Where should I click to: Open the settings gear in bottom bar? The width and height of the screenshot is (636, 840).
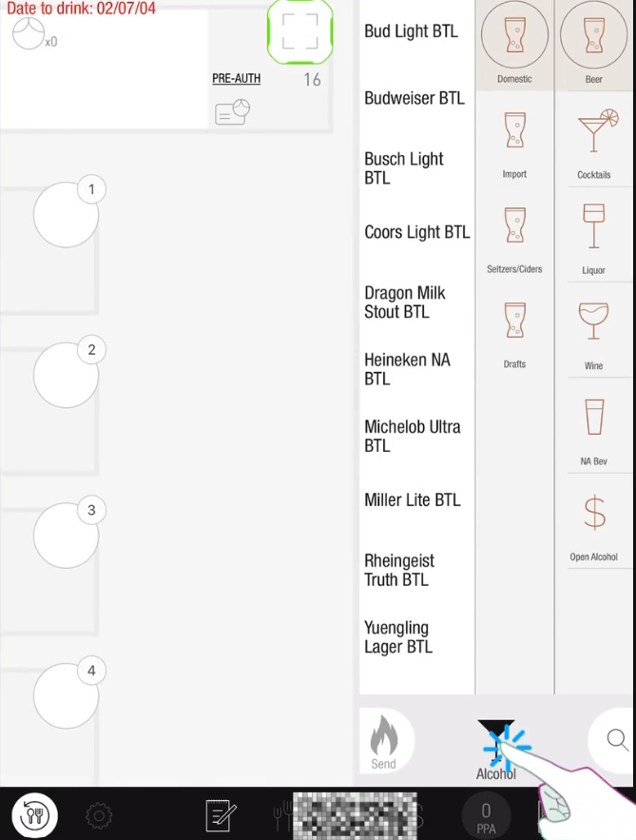coord(99,815)
